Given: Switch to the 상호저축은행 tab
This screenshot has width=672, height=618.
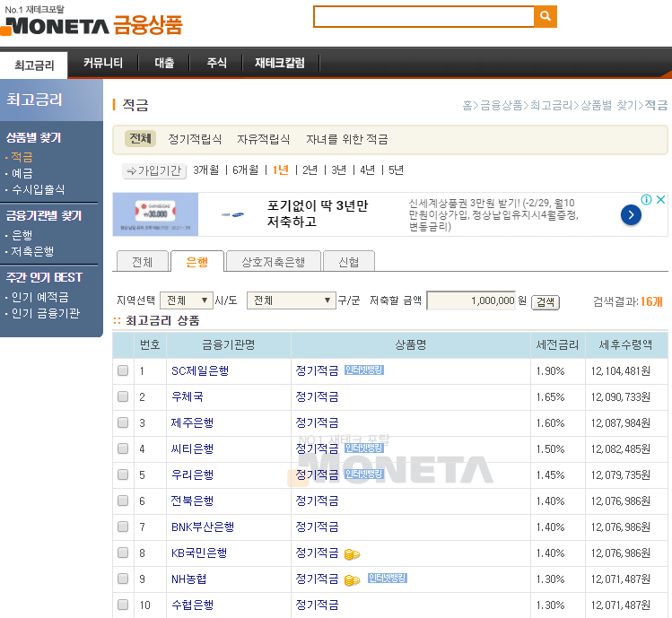Looking at the screenshot, I should (274, 261).
